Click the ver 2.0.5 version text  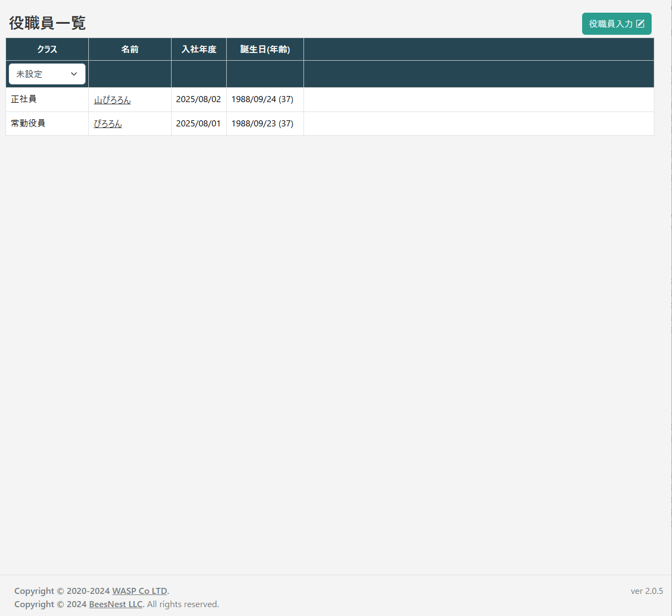[x=647, y=591]
